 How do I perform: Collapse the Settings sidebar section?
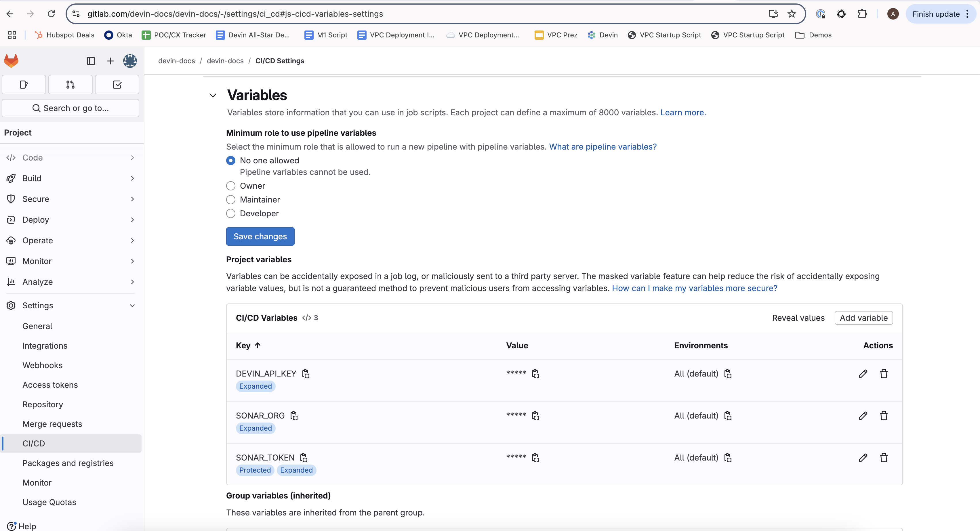(x=132, y=305)
